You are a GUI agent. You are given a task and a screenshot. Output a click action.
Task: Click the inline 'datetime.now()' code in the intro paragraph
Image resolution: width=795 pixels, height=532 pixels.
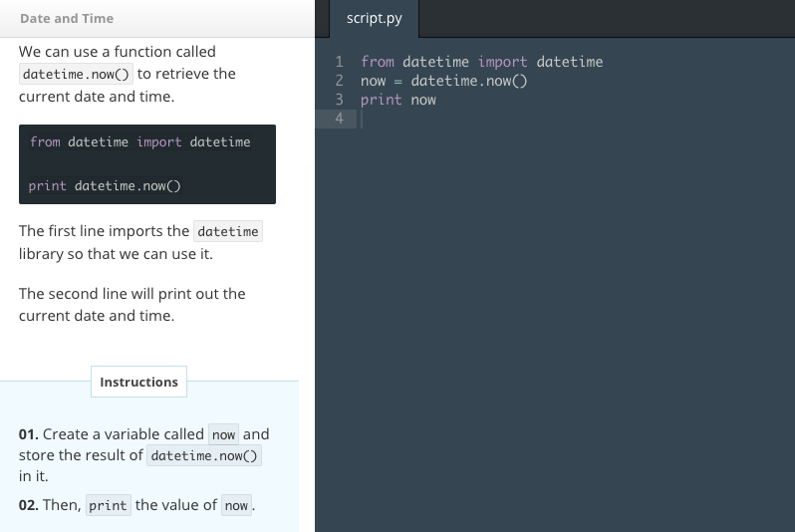coord(76,75)
